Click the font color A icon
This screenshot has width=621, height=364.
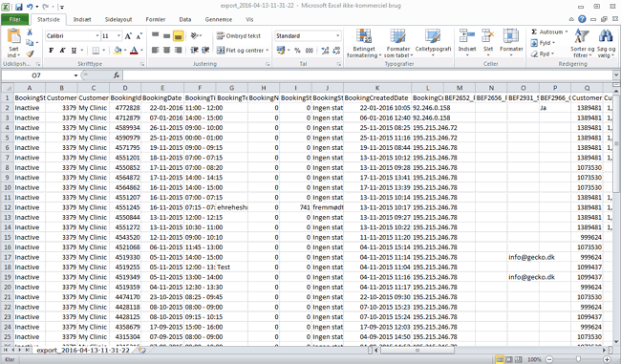click(x=134, y=51)
